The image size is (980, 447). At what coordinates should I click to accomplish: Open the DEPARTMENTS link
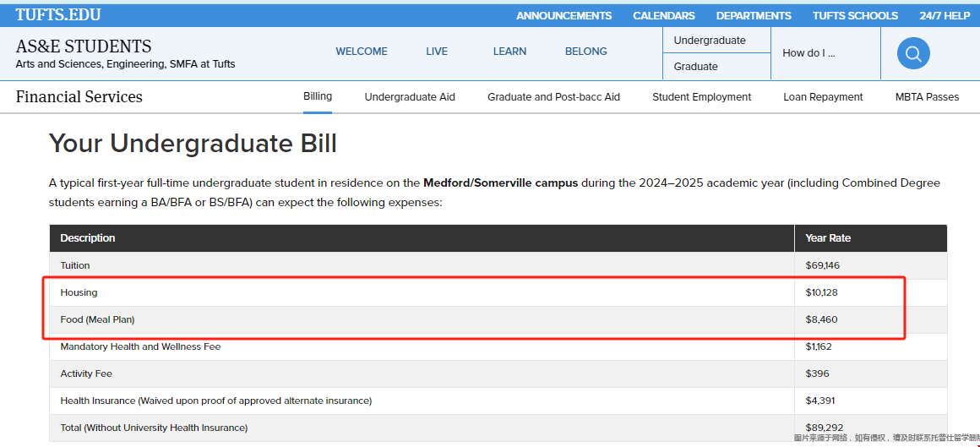(x=754, y=16)
